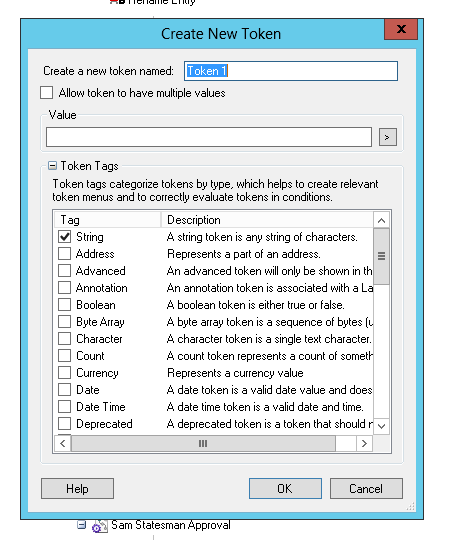Check the Address tag checkbox
Image resolution: width=451 pixels, height=540 pixels.
tap(64, 254)
